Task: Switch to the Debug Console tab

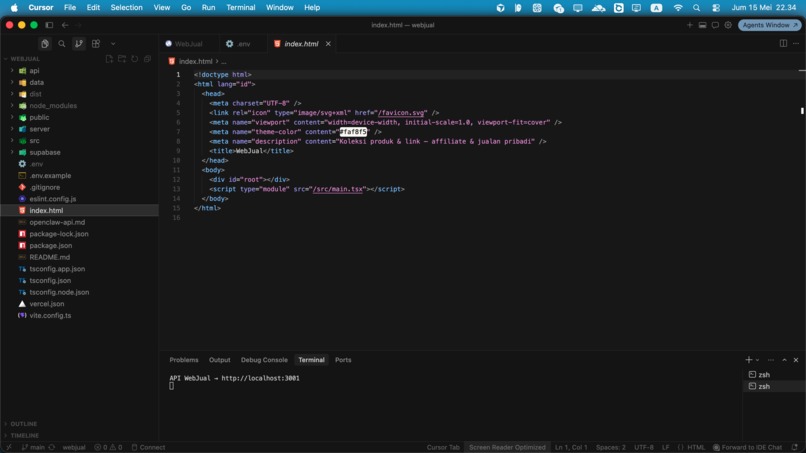Action: point(264,360)
